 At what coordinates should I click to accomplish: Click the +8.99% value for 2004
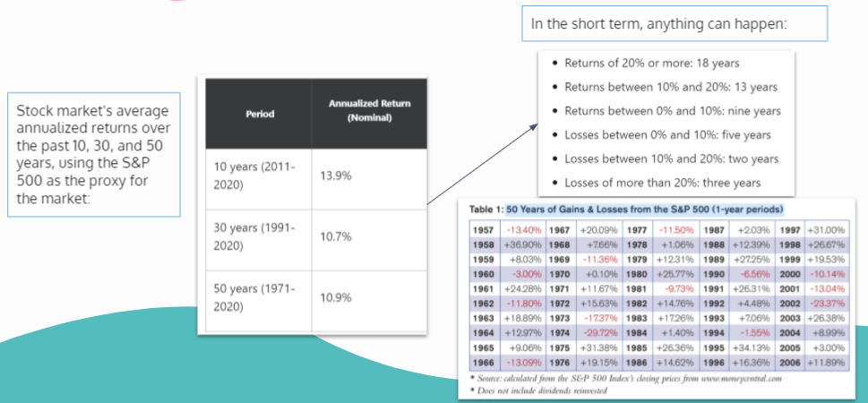[826, 333]
